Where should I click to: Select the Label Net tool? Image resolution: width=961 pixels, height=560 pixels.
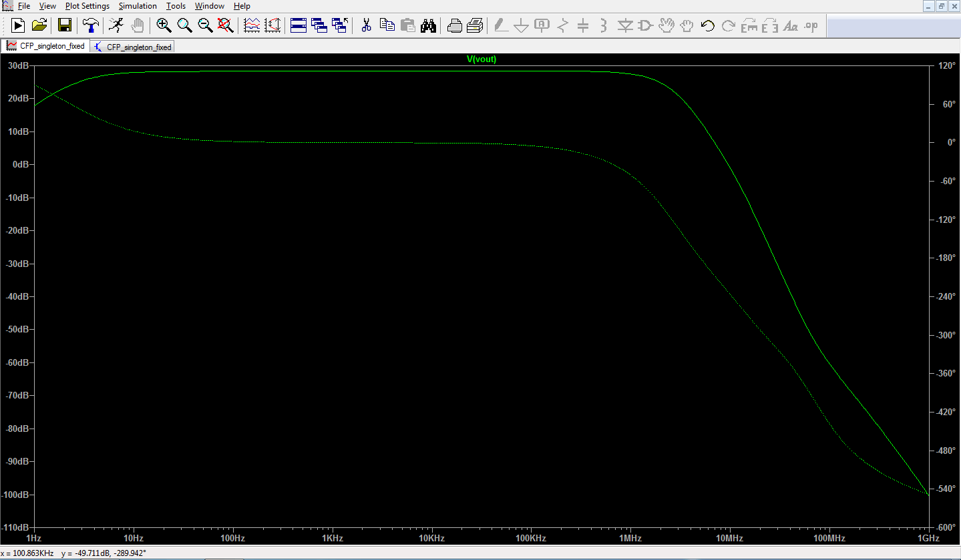pyautogui.click(x=542, y=26)
